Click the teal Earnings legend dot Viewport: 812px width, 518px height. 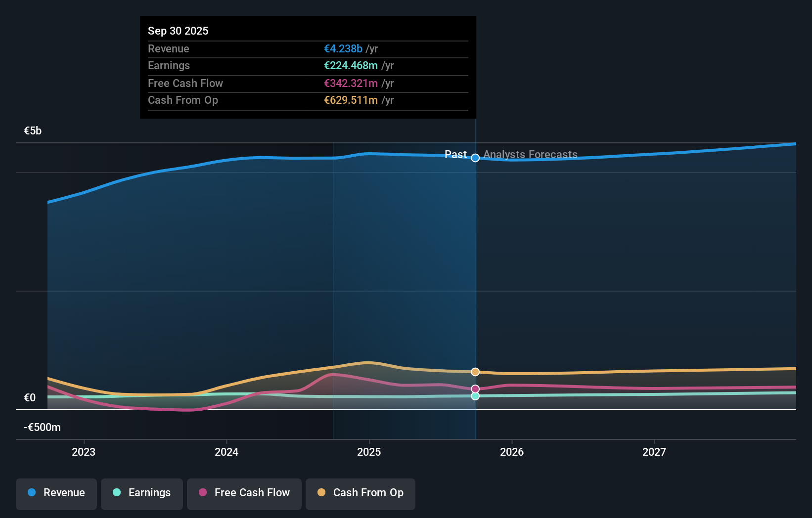(x=116, y=493)
